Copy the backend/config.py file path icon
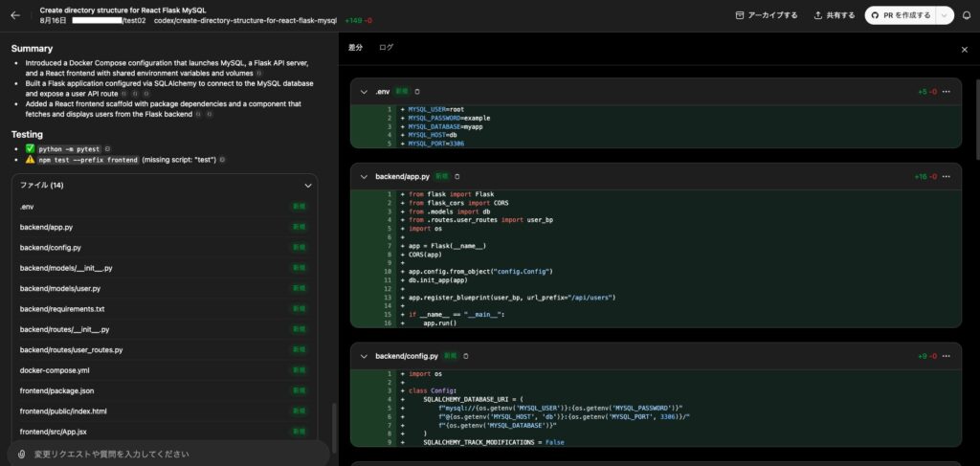The height and width of the screenshot is (466, 980). pyautogui.click(x=466, y=356)
